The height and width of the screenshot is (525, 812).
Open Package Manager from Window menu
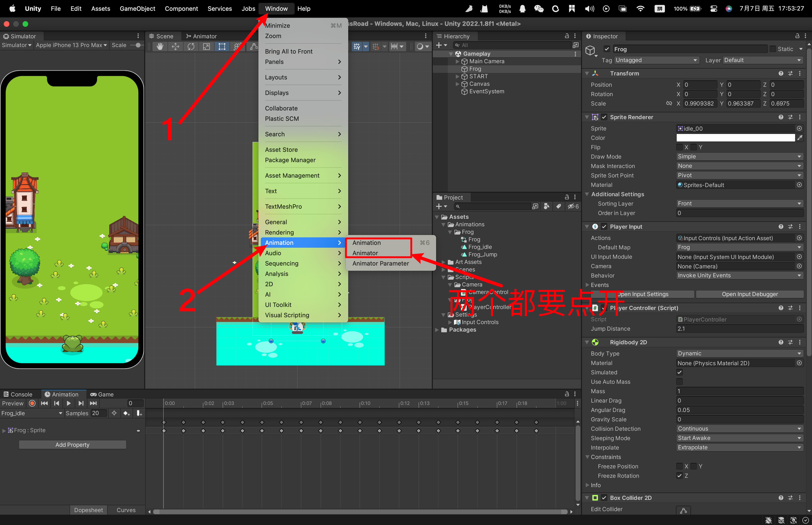[x=290, y=160]
